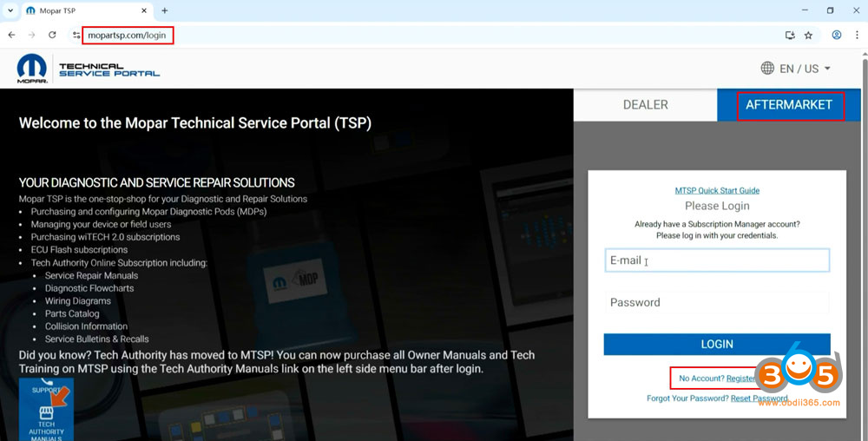This screenshot has height=441, width=868.
Task: Bookmark this page with the star icon
Action: (808, 36)
